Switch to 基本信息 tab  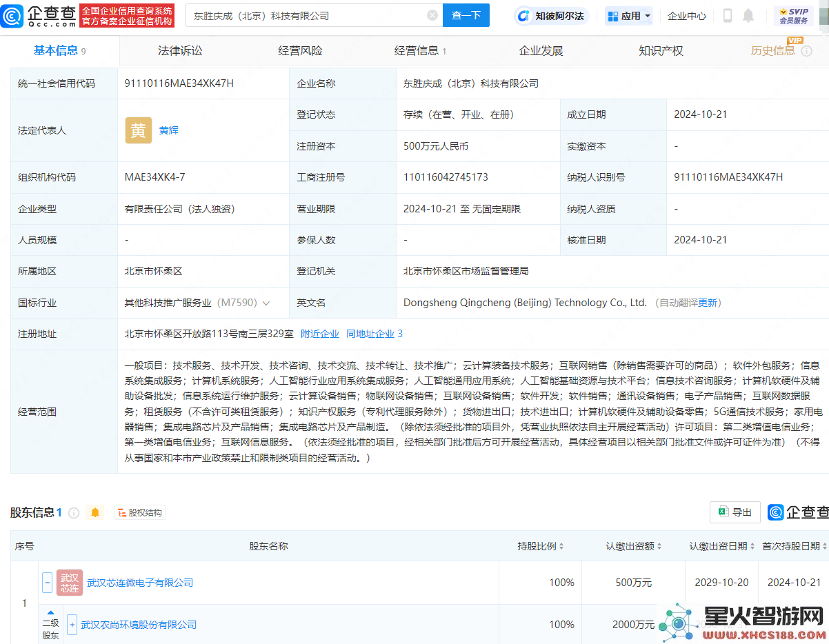60,50
